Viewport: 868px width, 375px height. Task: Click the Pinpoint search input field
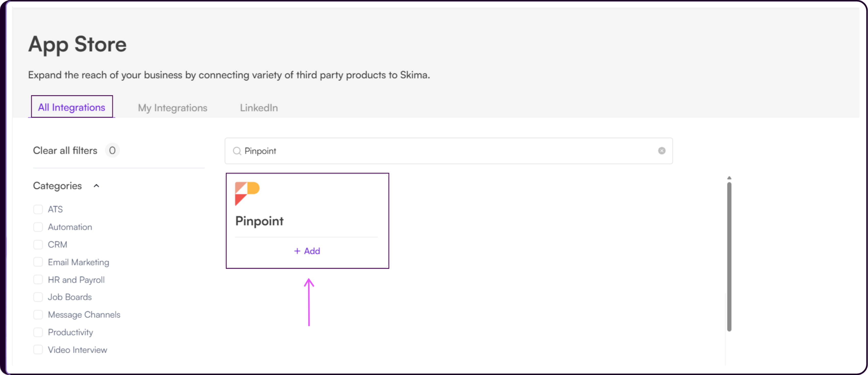[x=448, y=151]
